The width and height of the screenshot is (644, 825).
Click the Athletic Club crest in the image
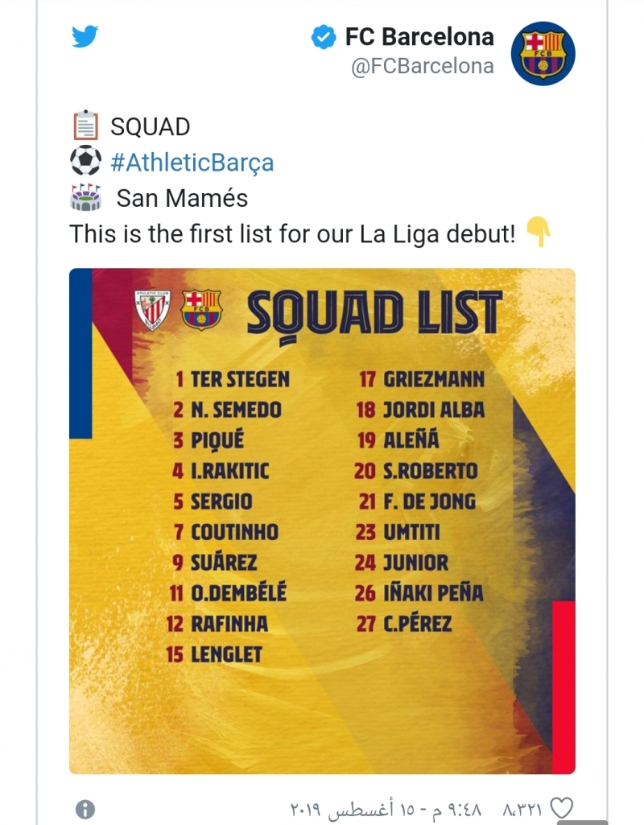click(x=152, y=310)
